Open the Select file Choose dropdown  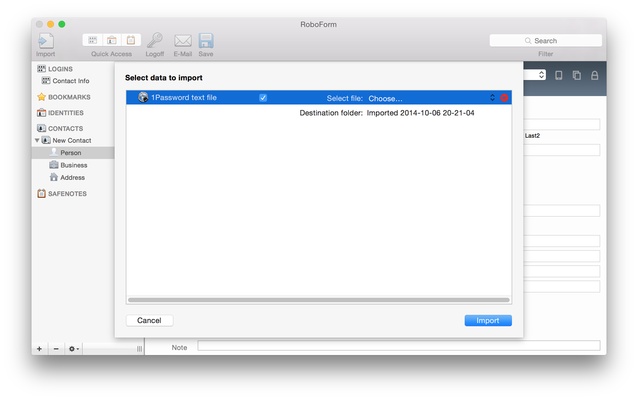[432, 98]
